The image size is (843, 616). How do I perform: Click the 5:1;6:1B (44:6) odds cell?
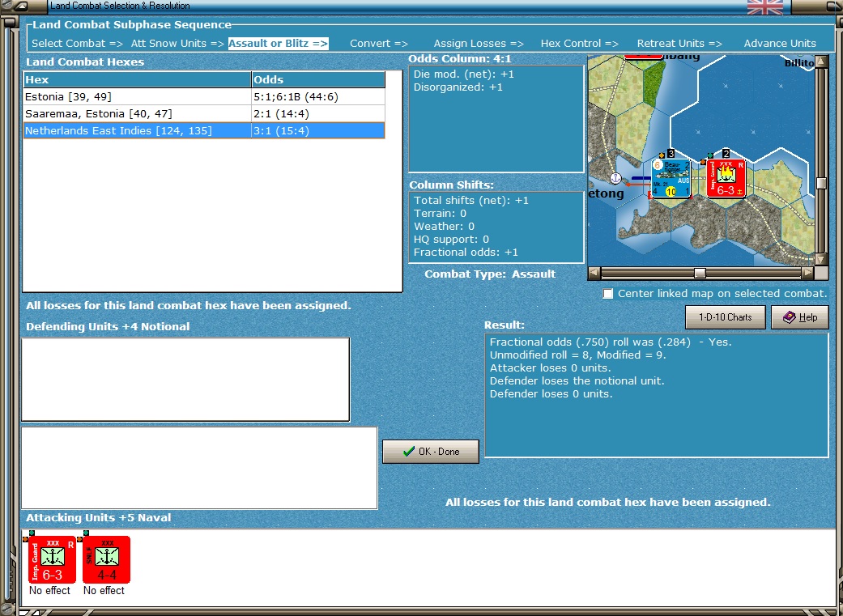pyautogui.click(x=318, y=97)
